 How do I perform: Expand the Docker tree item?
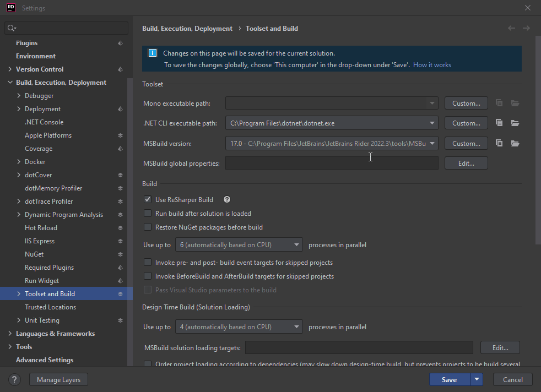pyautogui.click(x=18, y=161)
